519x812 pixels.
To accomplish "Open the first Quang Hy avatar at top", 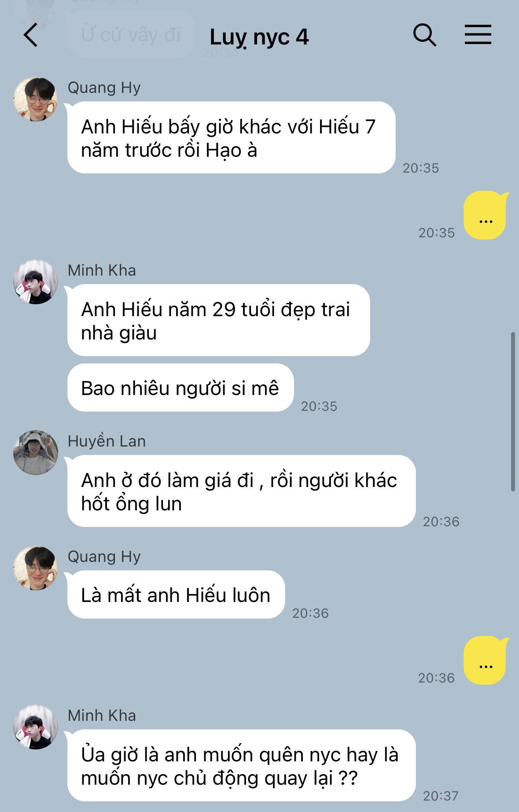I will pos(36,99).
